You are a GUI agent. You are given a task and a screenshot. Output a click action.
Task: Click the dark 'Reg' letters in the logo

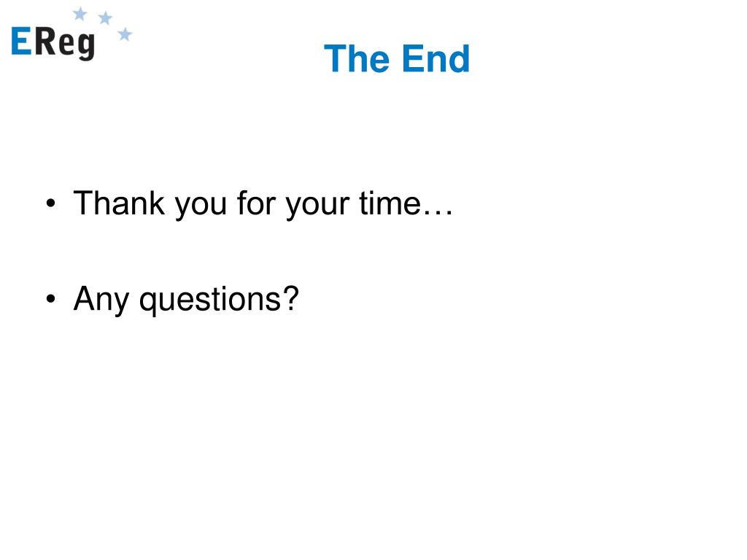click(x=65, y=43)
